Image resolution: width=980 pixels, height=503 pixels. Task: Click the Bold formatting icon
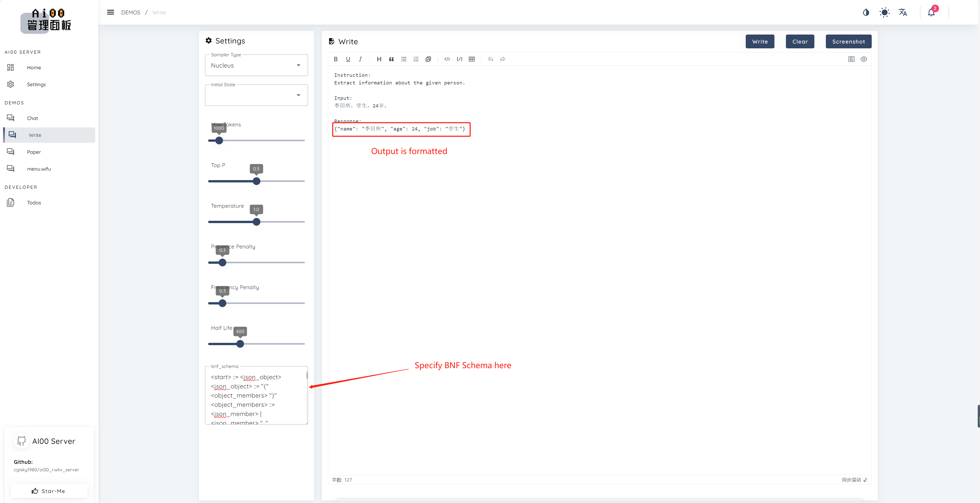tap(336, 59)
